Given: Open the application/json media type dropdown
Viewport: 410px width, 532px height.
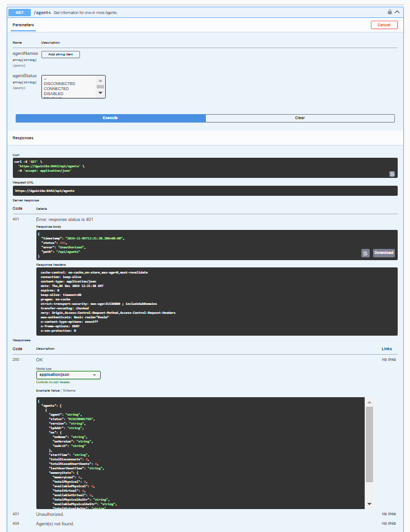Looking at the screenshot, I should click(68, 375).
